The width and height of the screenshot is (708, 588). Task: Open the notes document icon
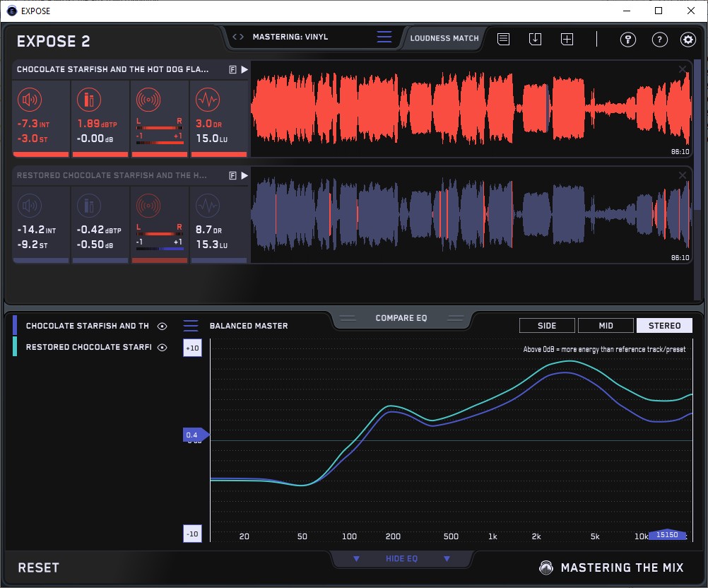[x=503, y=40]
